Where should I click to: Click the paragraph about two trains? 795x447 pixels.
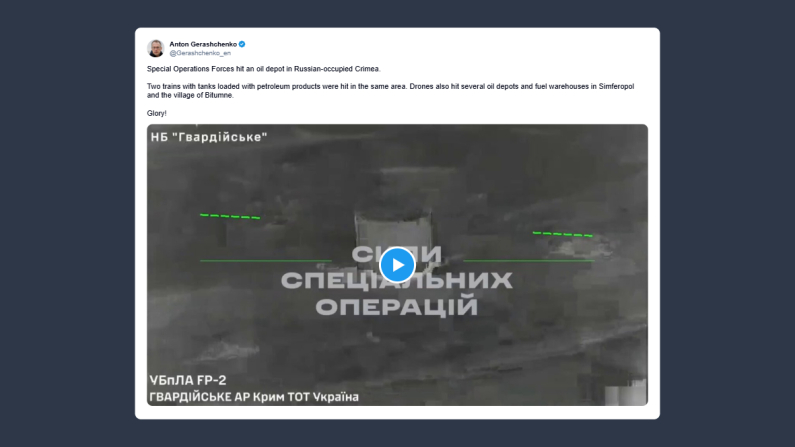point(390,91)
